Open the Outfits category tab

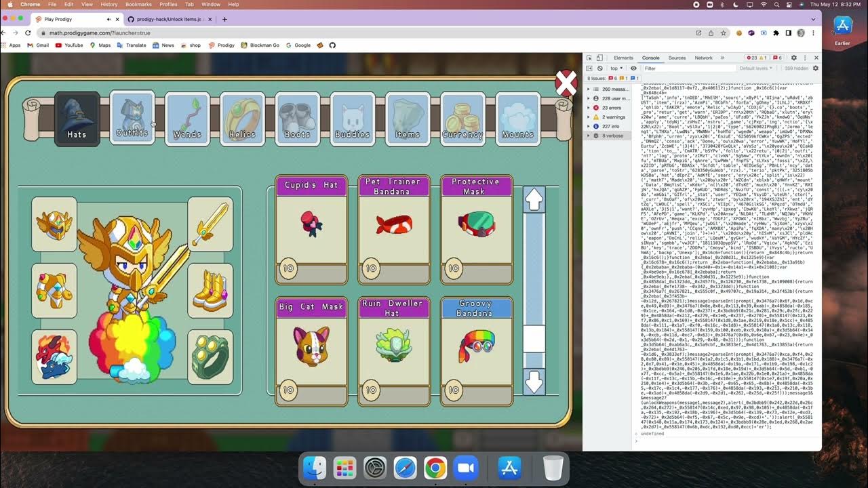(132, 119)
